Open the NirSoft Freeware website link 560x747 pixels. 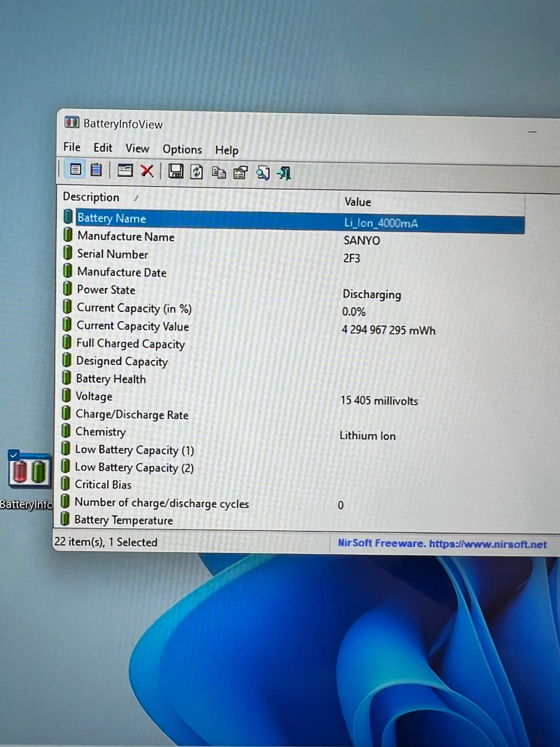coord(442,544)
